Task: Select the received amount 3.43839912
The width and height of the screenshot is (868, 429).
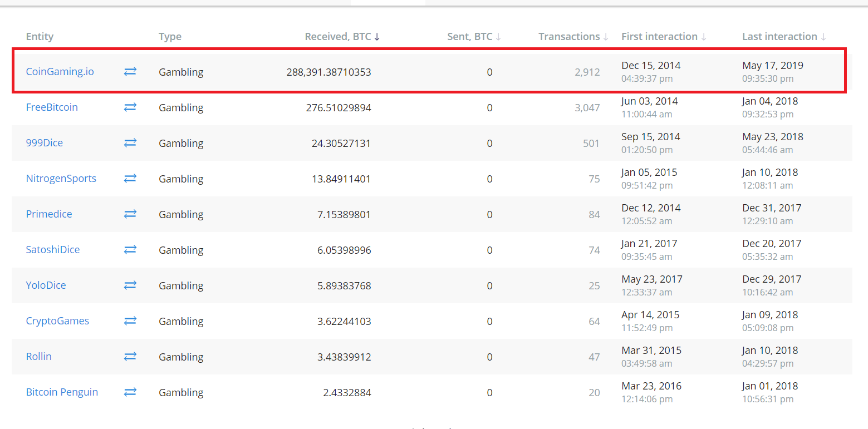Action: [344, 357]
